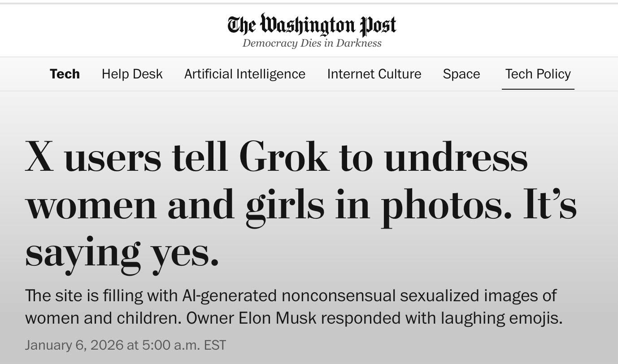618x364 pixels.
Task: Navigate to the Space section
Action: (461, 74)
